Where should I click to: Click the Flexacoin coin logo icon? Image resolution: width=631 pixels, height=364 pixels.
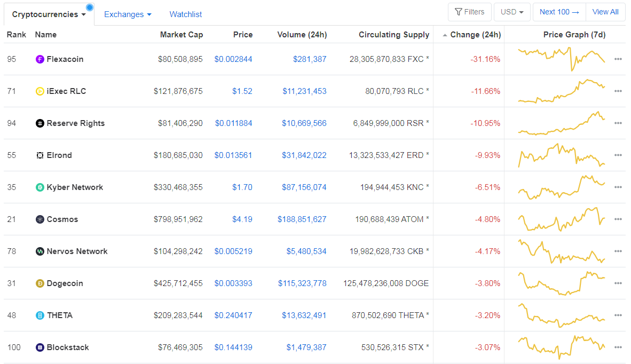coord(40,60)
